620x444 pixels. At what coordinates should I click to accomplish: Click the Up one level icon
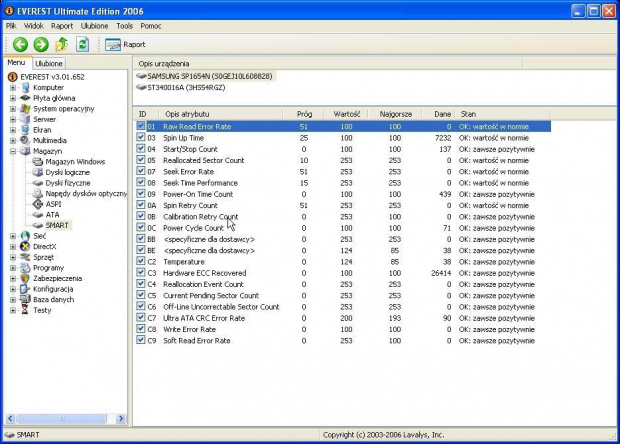click(x=61, y=44)
